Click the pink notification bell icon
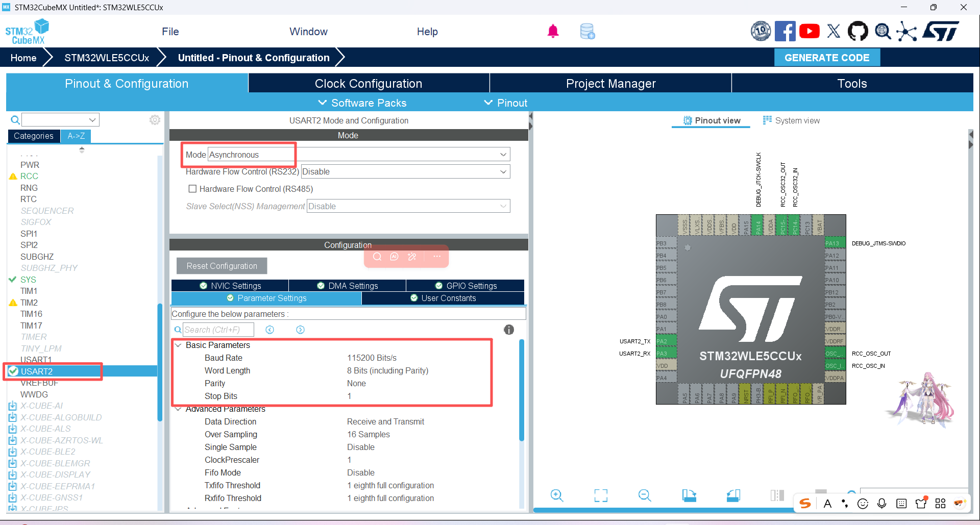 tap(553, 32)
